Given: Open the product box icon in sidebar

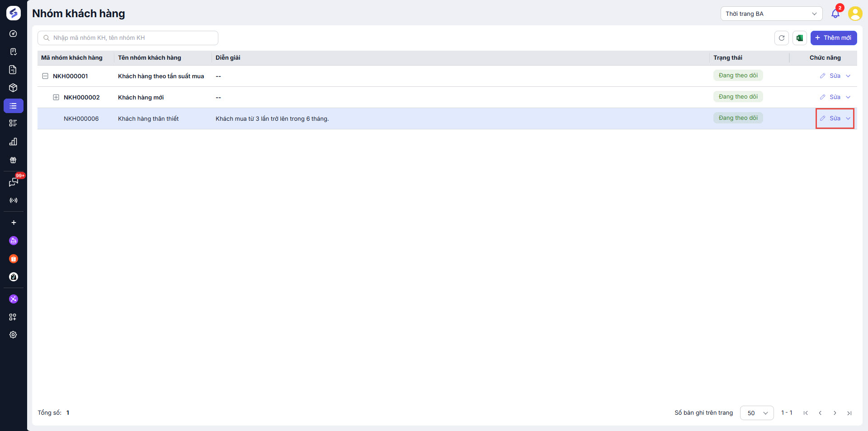Looking at the screenshot, I should 13,88.
